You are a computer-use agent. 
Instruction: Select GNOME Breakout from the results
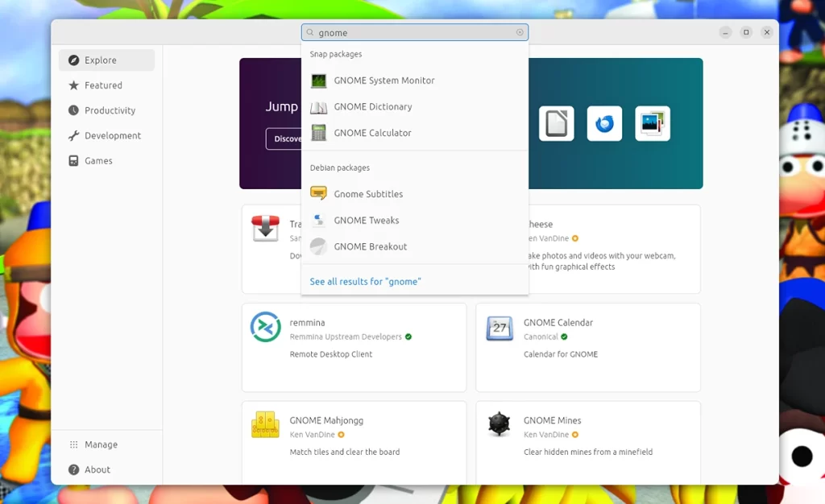pos(415,246)
